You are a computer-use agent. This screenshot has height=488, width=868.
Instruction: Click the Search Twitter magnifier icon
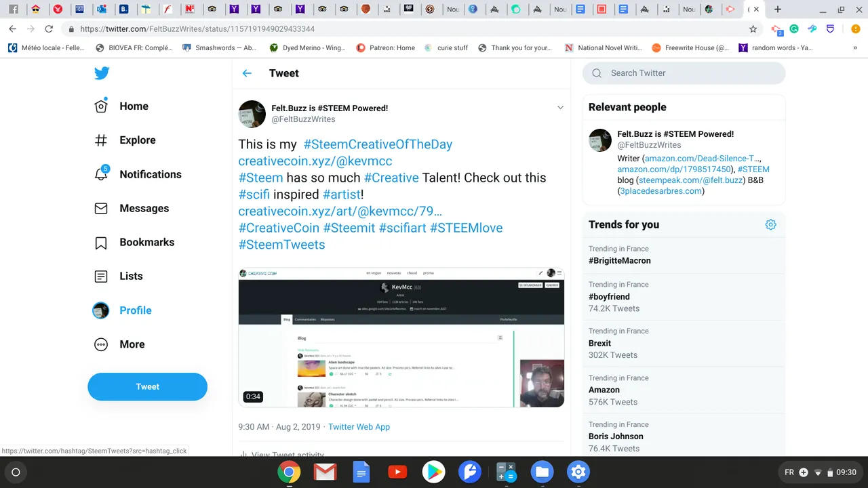(597, 73)
